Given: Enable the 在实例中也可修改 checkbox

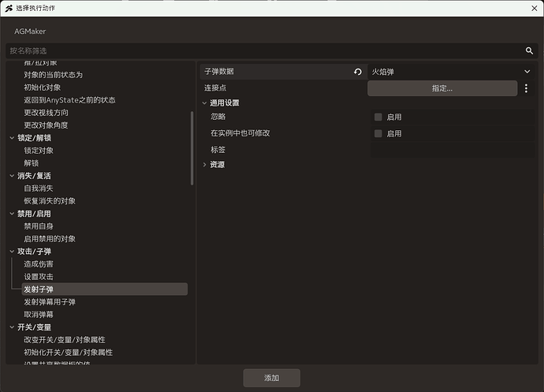Looking at the screenshot, I should click(x=378, y=133).
